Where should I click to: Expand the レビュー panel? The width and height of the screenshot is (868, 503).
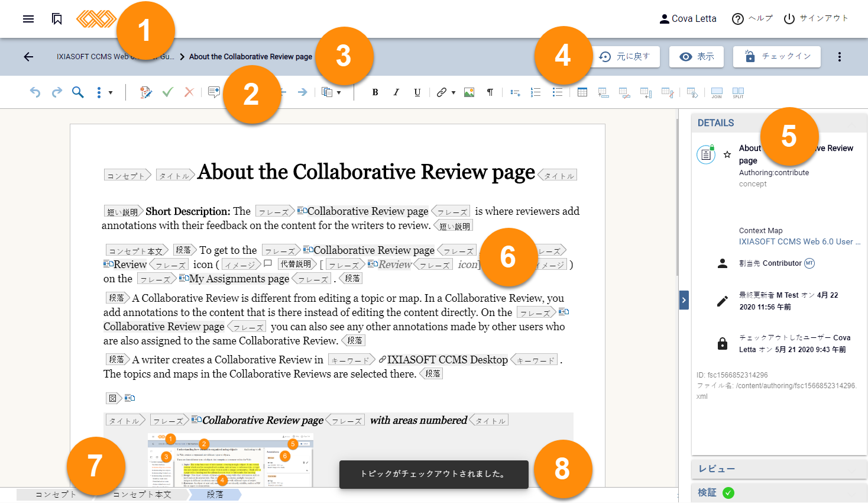(x=779, y=469)
